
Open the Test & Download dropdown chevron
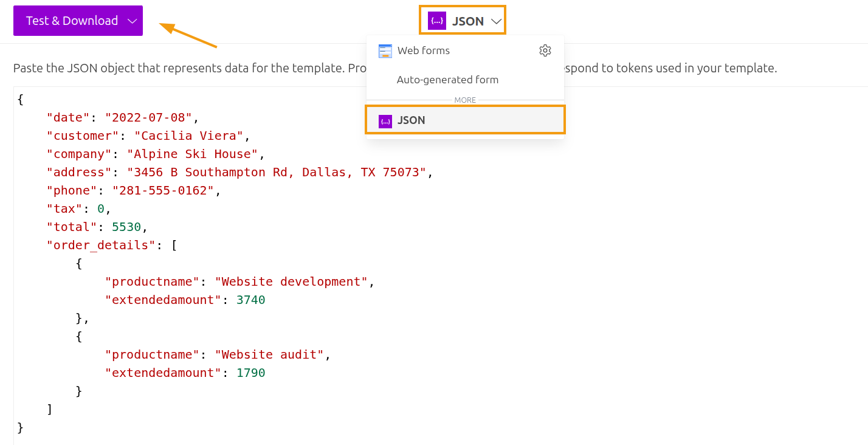133,20
